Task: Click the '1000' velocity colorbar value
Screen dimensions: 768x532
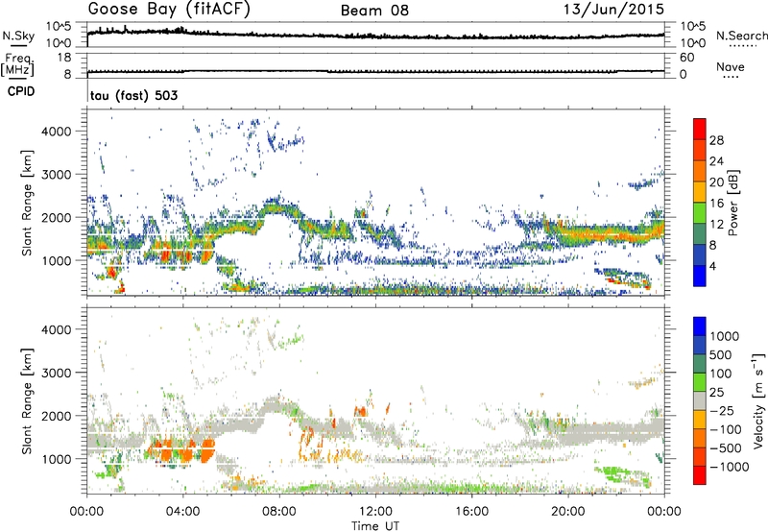Action: point(725,336)
